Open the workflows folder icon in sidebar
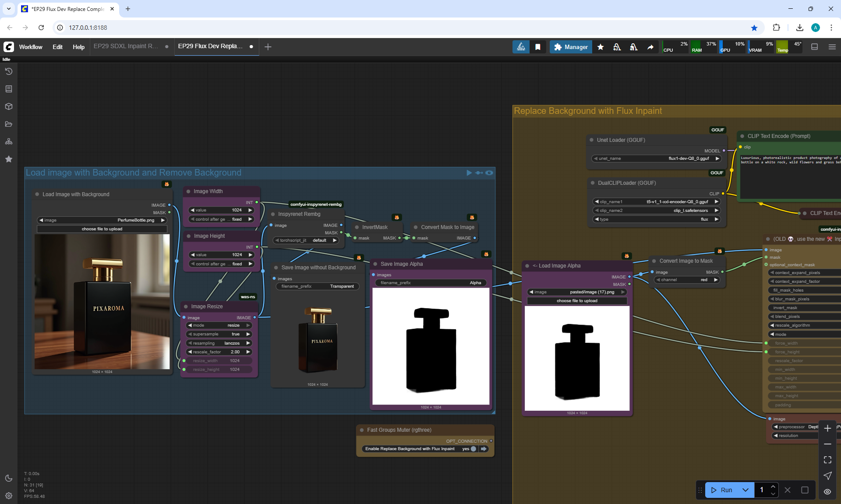This screenshot has width=841, height=504. point(9,124)
